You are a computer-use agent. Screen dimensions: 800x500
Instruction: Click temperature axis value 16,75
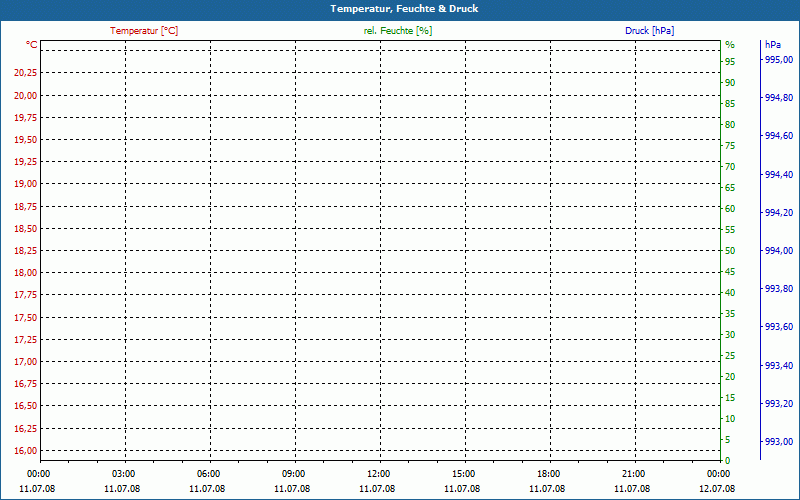pyautogui.click(x=26, y=384)
